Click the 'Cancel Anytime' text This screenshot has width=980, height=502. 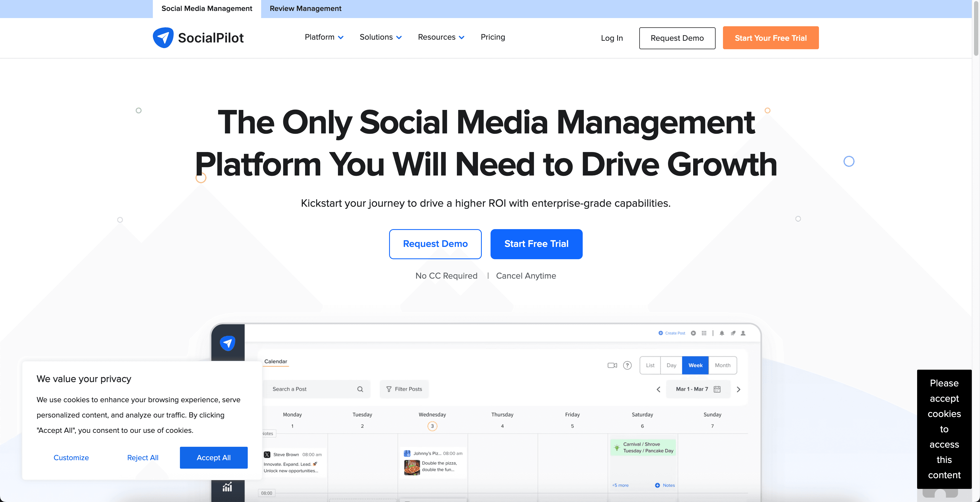click(x=526, y=276)
